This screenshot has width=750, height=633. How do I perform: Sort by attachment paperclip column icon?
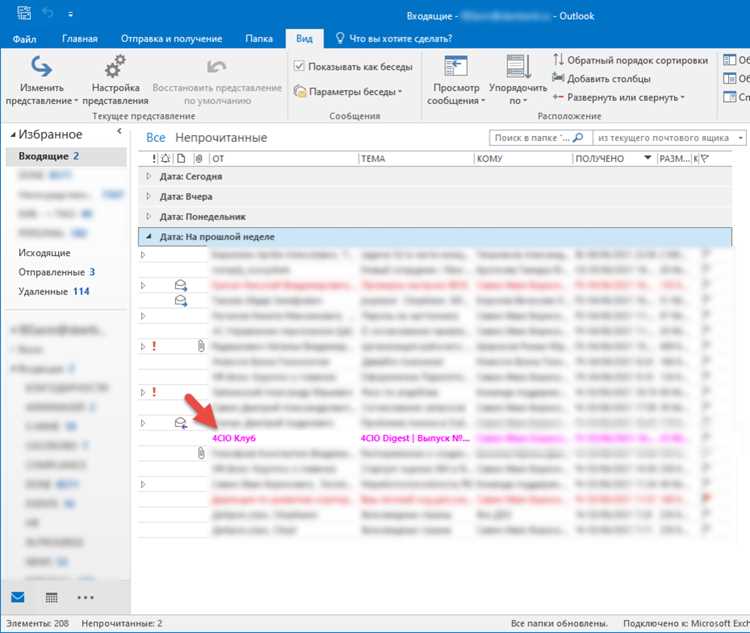point(199,158)
